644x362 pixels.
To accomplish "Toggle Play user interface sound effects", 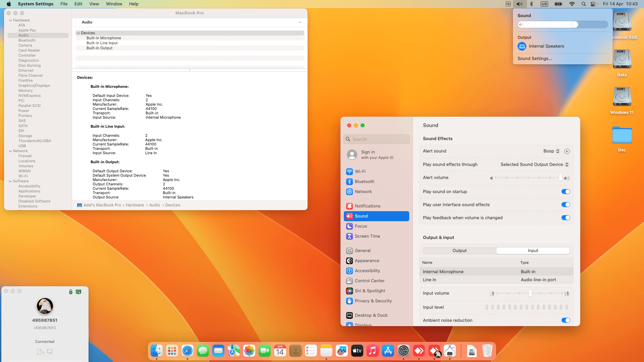I will point(566,205).
